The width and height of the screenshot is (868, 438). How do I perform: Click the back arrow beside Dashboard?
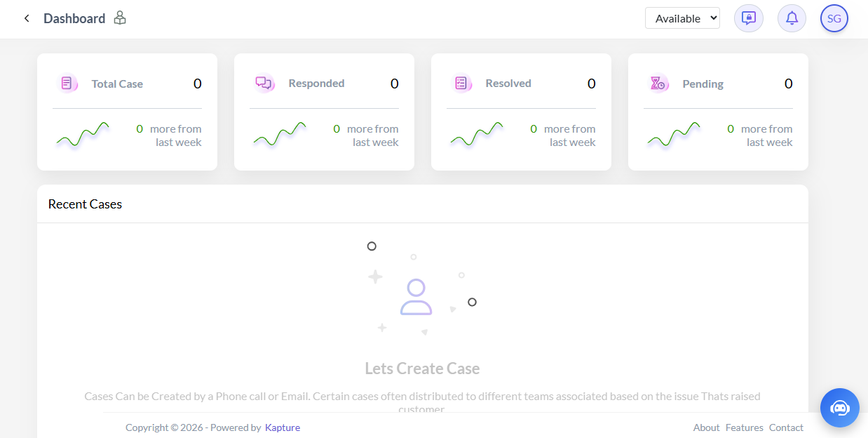point(27,18)
